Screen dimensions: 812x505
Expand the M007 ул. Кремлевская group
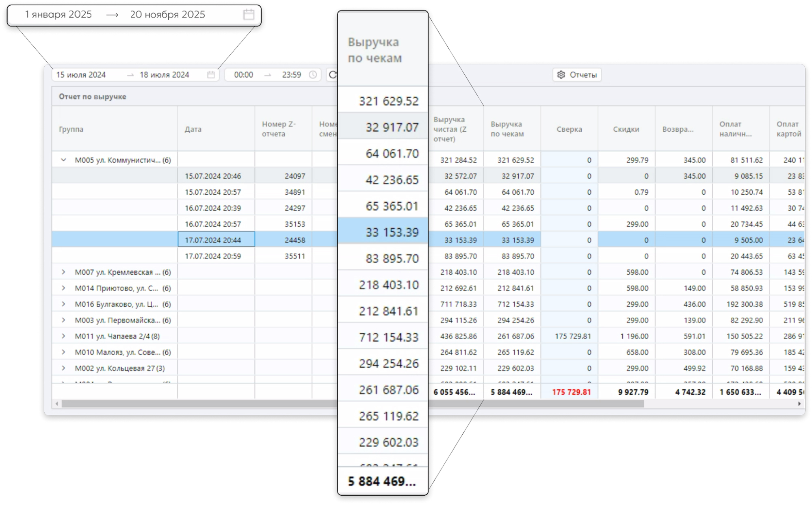pos(63,272)
